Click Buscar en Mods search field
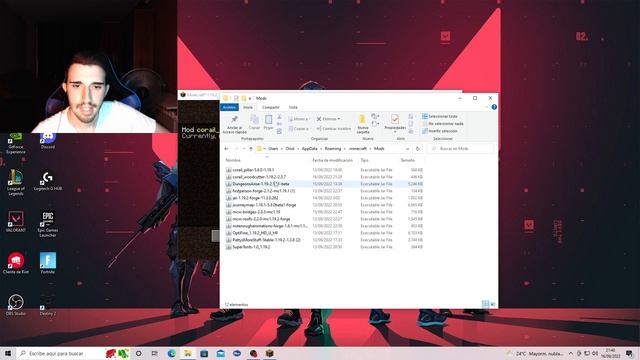The width and height of the screenshot is (640, 360). tap(460, 149)
